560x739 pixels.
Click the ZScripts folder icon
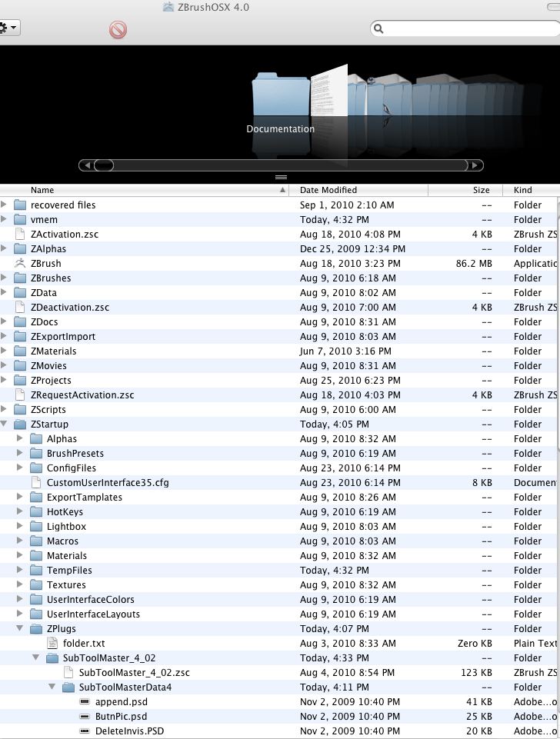pyautogui.click(x=20, y=410)
